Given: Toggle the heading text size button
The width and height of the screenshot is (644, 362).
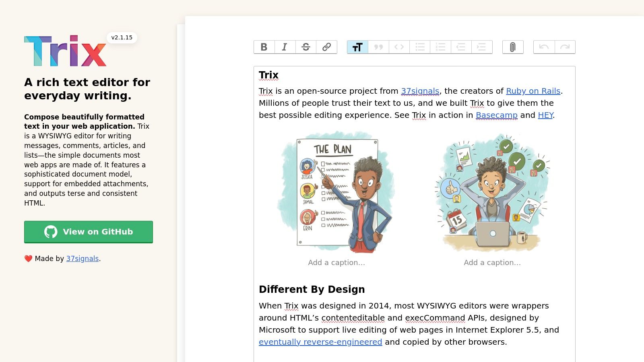Looking at the screenshot, I should (x=357, y=47).
